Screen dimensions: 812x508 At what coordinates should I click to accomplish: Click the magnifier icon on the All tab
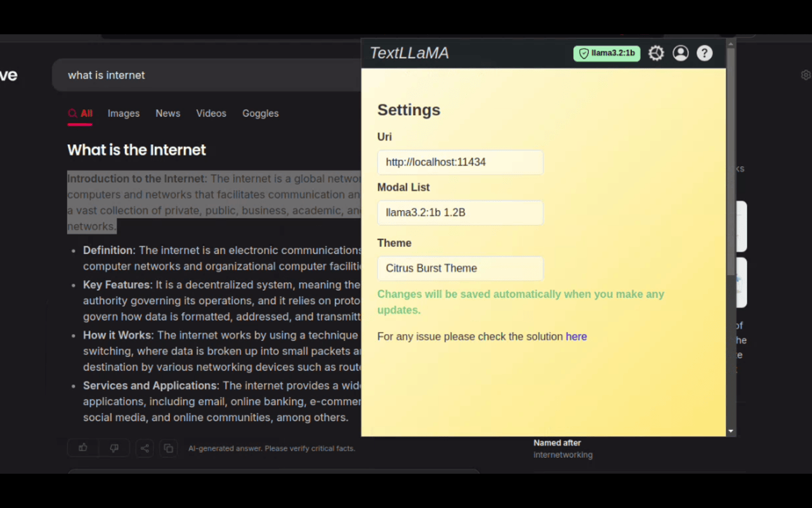click(72, 113)
